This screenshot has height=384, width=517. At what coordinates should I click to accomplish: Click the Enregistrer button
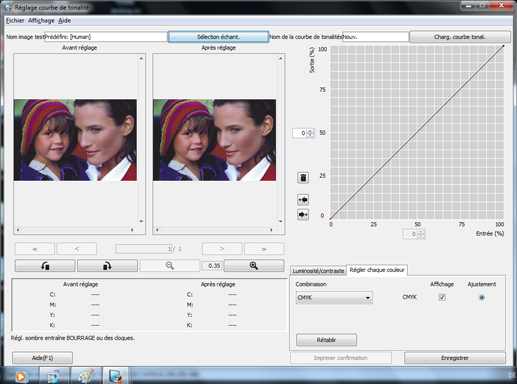pyautogui.click(x=455, y=358)
